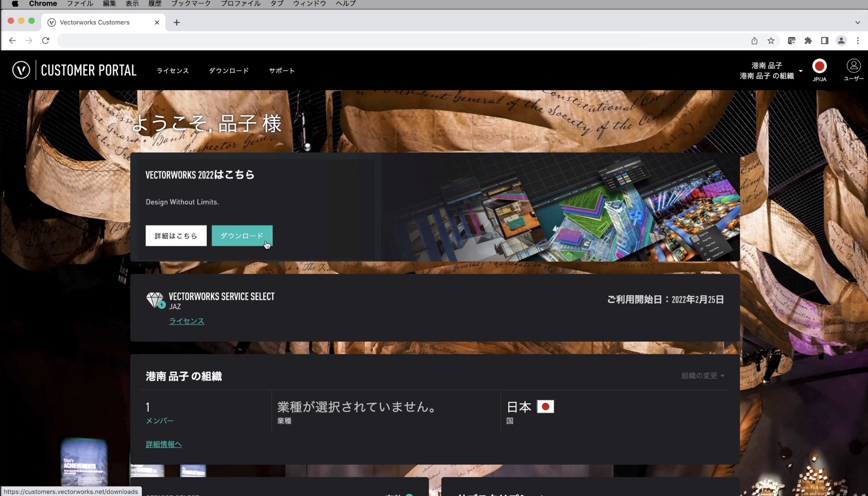Click the VECTORWORKS 2022はこちら heading
This screenshot has height=496, width=868.
click(200, 175)
